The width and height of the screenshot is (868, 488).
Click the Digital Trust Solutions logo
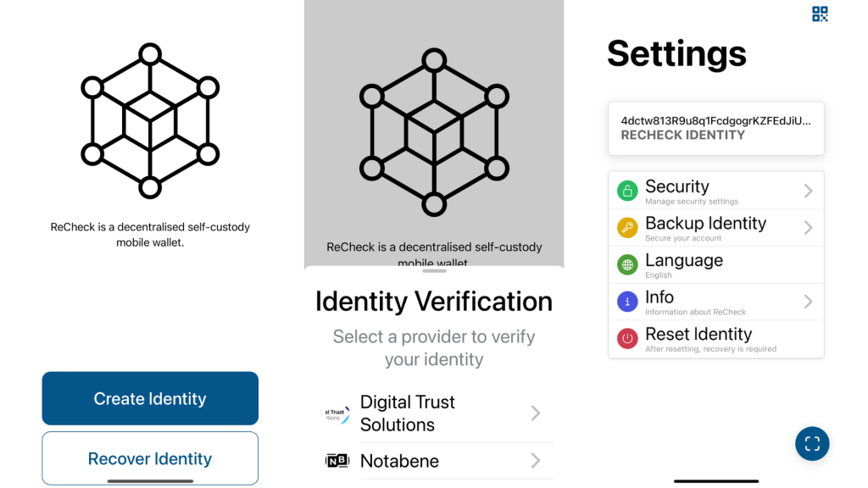pos(337,413)
